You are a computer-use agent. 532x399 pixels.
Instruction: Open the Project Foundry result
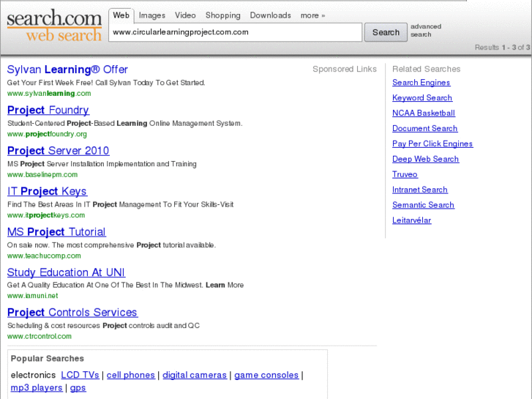pos(48,110)
